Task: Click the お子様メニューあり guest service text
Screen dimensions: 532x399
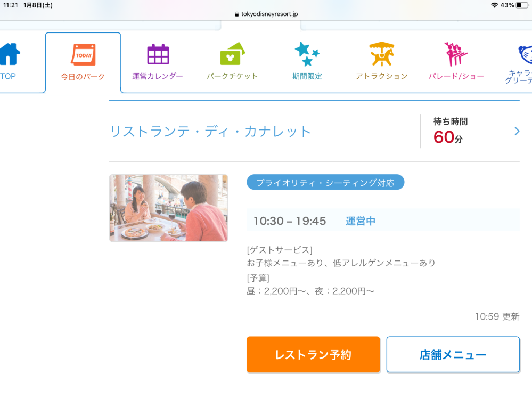Action: (x=341, y=263)
